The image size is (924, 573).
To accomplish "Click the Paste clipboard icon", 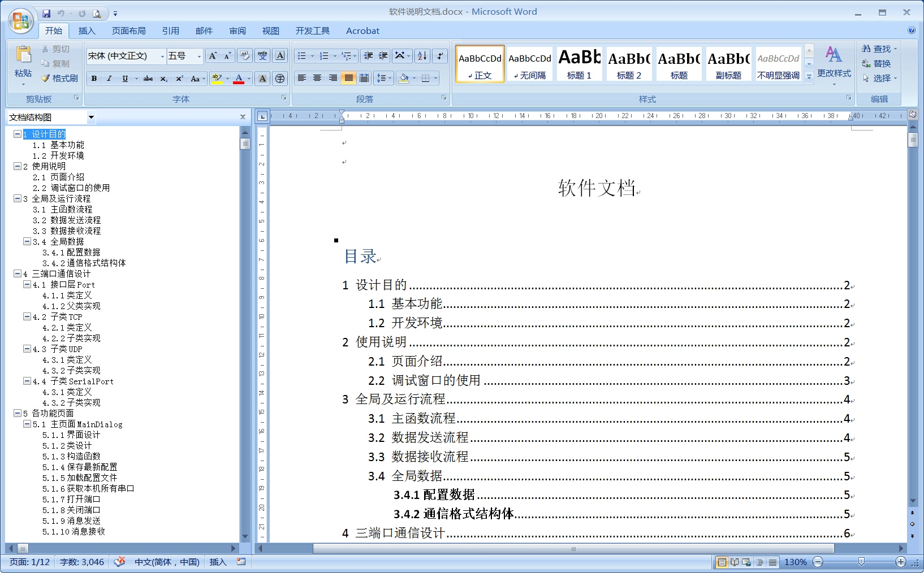I will point(23,55).
